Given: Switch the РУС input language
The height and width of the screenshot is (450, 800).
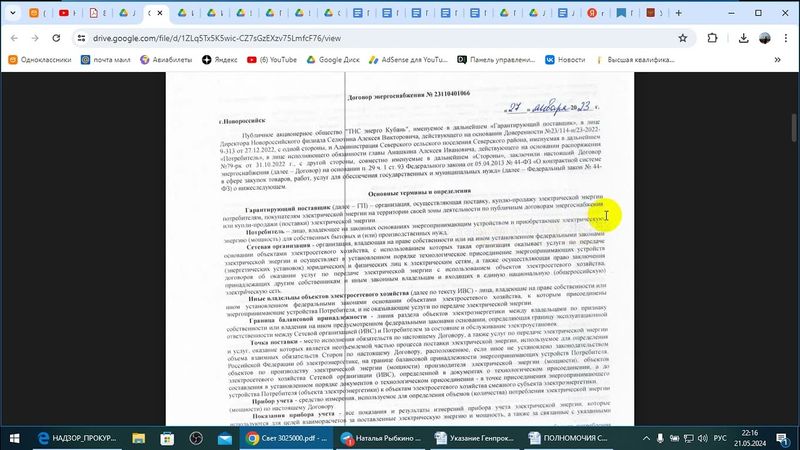Looking at the screenshot, I should tap(720, 438).
